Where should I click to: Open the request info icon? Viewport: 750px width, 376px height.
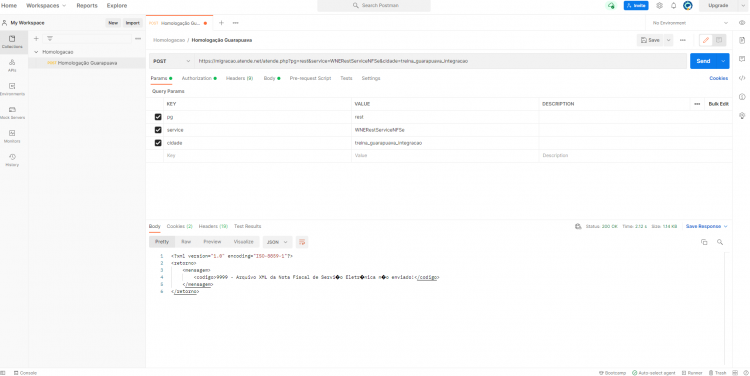[742, 97]
